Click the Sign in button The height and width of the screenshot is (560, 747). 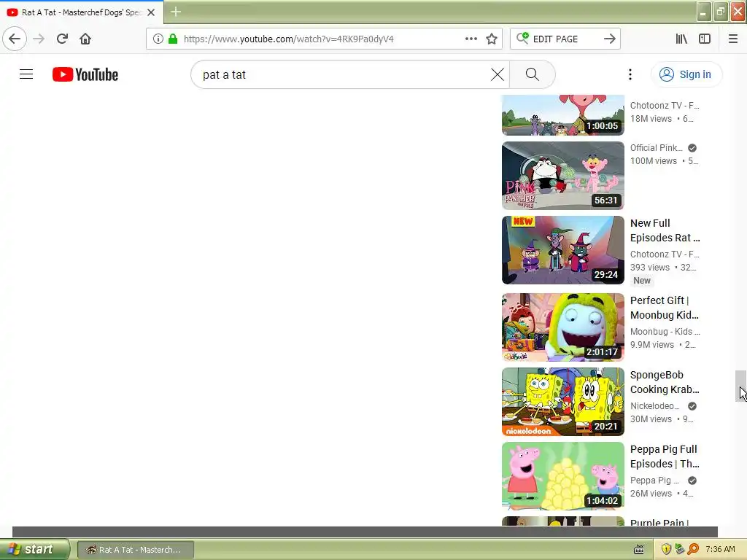point(686,74)
